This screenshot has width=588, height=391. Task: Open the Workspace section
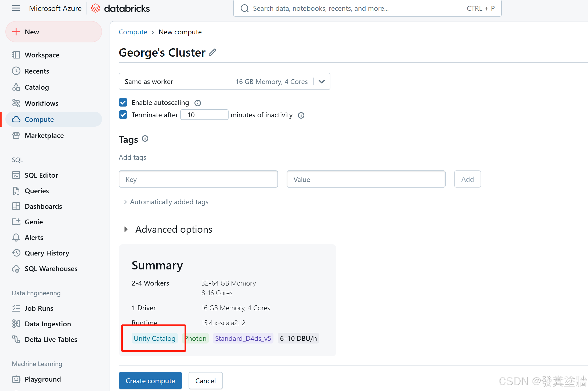point(42,54)
